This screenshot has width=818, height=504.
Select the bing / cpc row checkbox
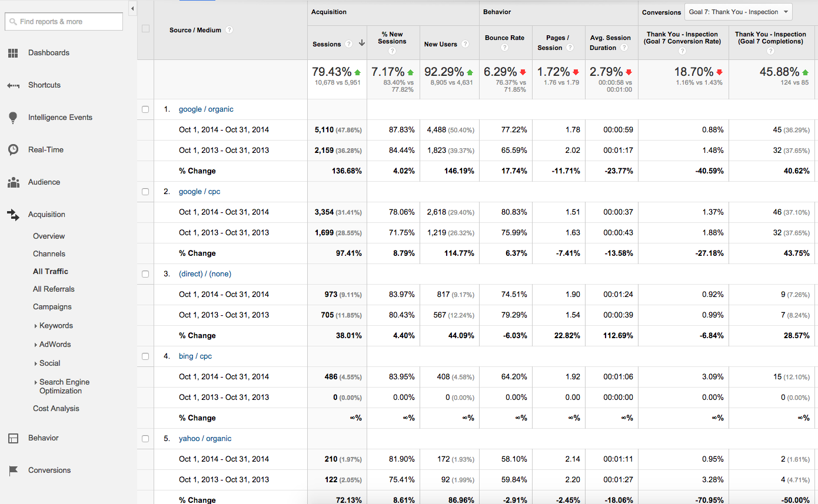click(145, 356)
